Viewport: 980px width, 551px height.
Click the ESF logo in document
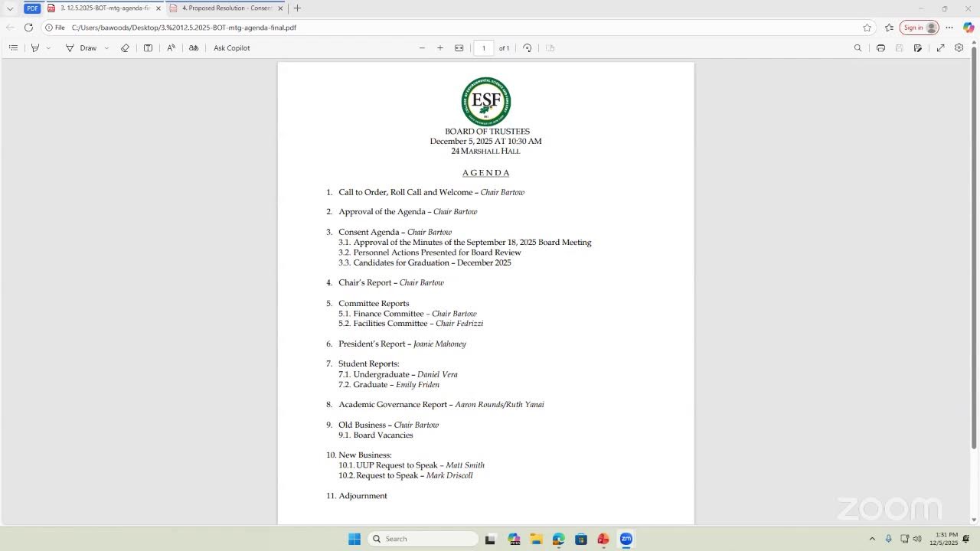tap(486, 101)
